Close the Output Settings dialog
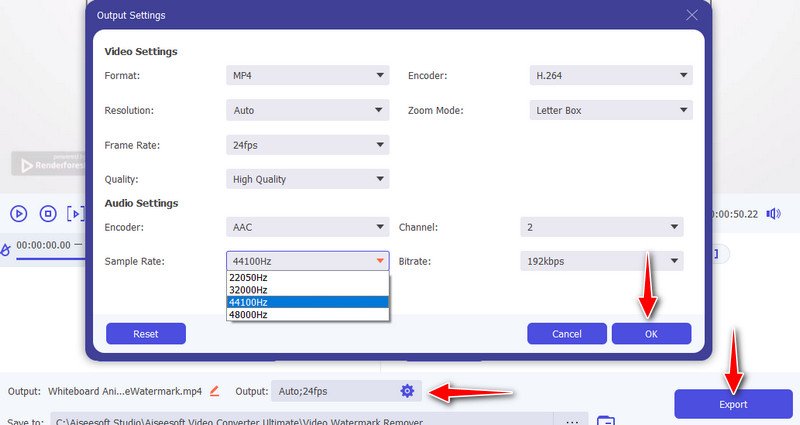800x425 pixels. point(691,15)
